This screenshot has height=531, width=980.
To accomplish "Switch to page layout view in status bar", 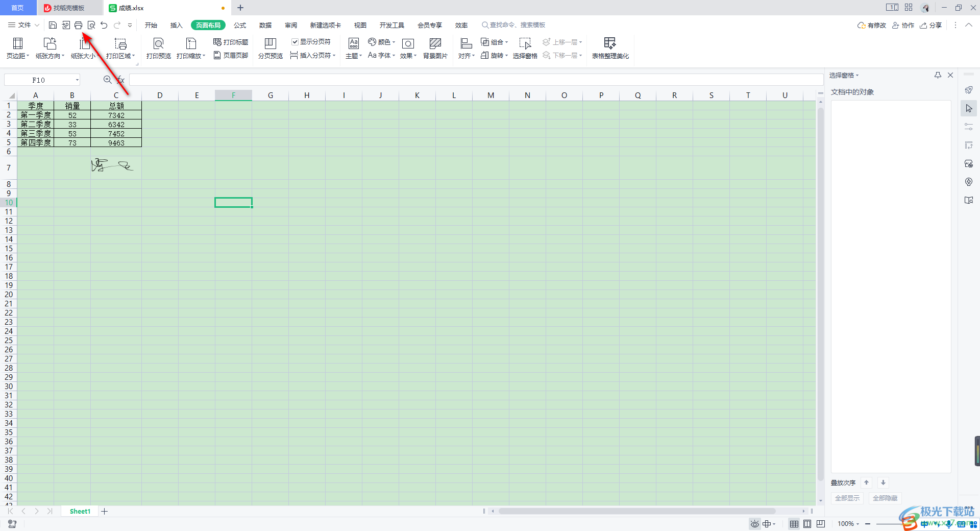I will point(807,524).
